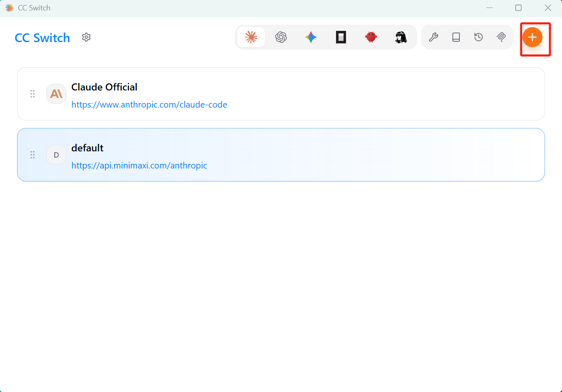This screenshot has width=562, height=392.
Task: Grab the drag handle on default provider
Action: 33,155
